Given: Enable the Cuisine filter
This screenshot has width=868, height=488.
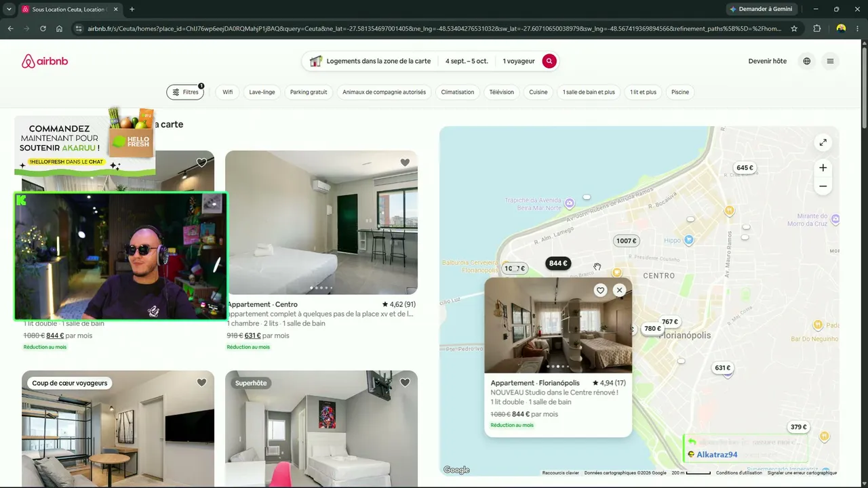Looking at the screenshot, I should (x=538, y=92).
